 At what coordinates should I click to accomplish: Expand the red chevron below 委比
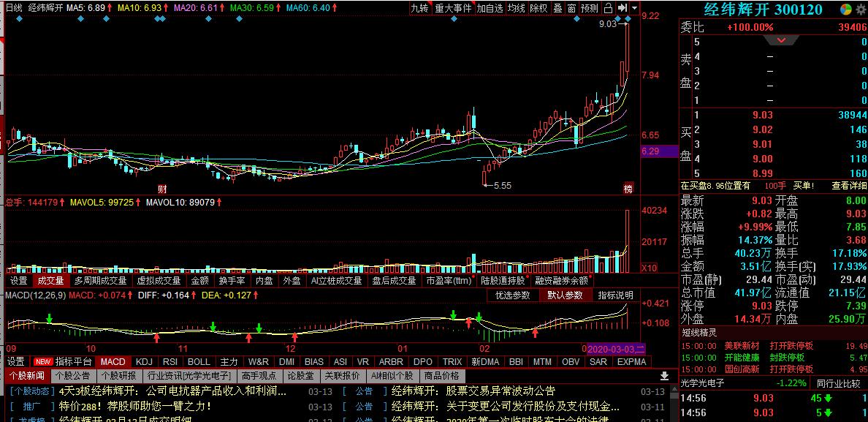click(x=781, y=40)
